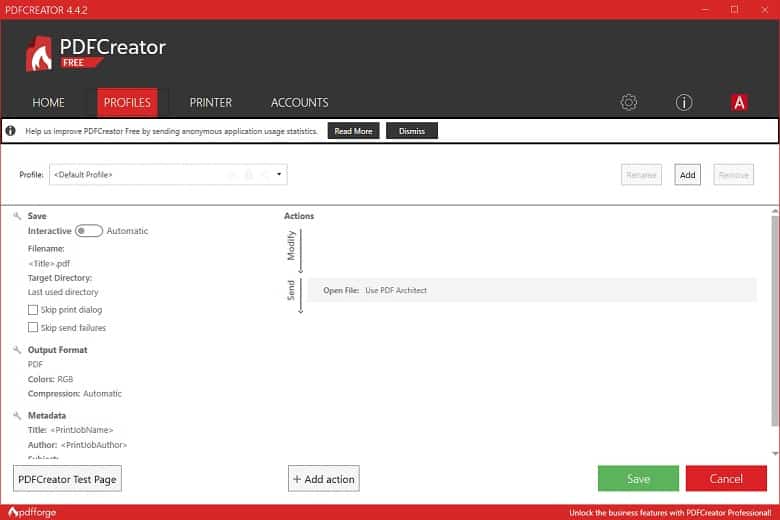Enable Skip print dialog checkbox
This screenshot has height=520, width=780.
coord(33,310)
